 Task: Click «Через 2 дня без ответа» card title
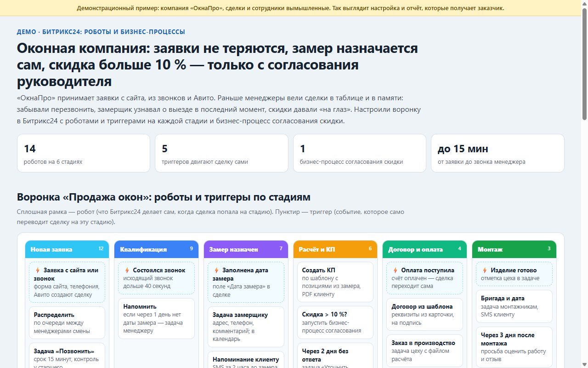(x=325, y=355)
